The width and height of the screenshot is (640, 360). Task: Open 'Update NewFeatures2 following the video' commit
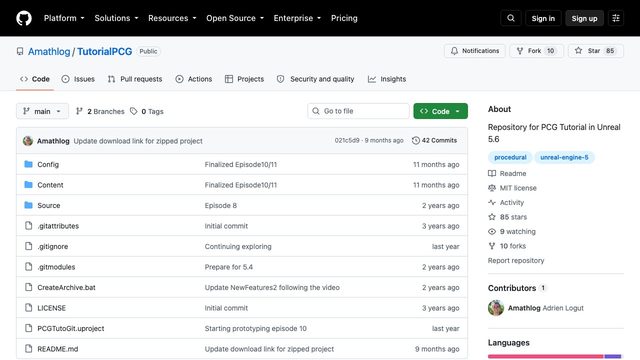click(272, 287)
